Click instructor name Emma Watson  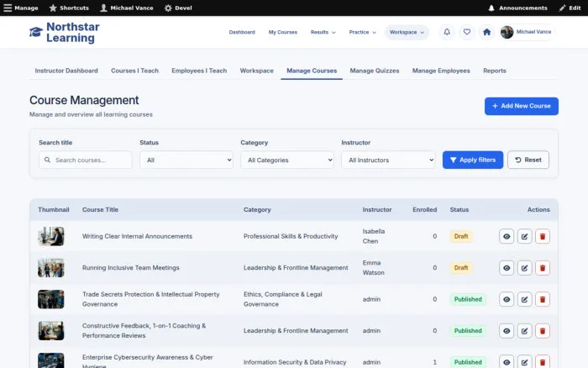tap(373, 268)
